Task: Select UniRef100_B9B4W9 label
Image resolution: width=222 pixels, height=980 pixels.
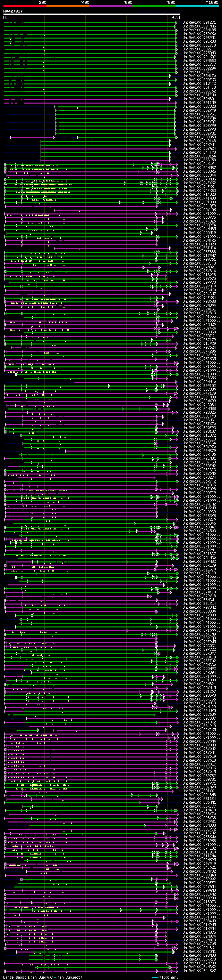Action: click(199, 921)
